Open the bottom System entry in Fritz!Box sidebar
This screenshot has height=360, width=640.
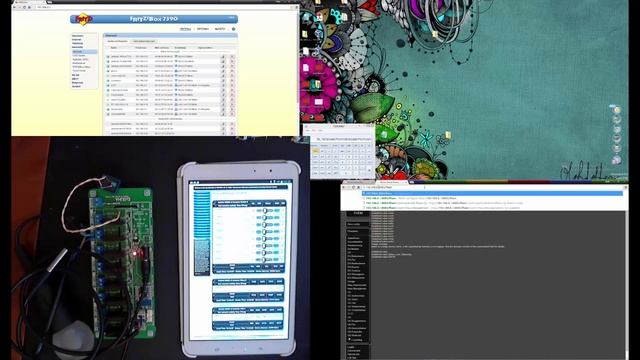coord(76,86)
